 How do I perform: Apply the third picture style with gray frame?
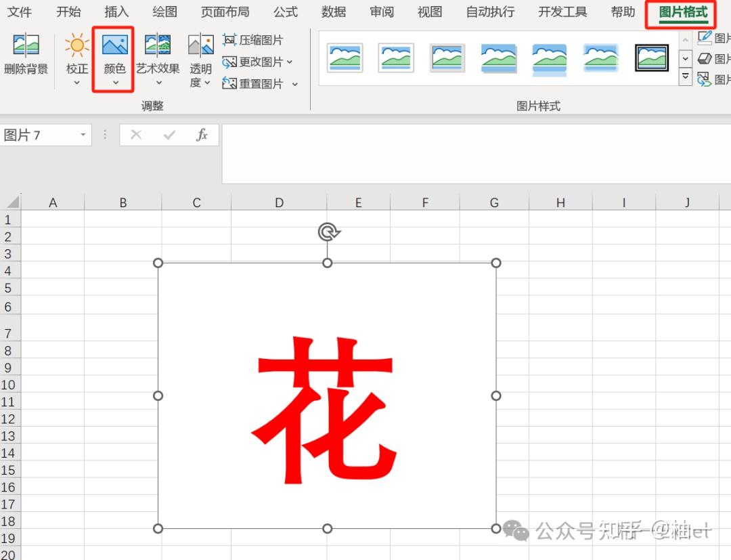click(x=447, y=58)
